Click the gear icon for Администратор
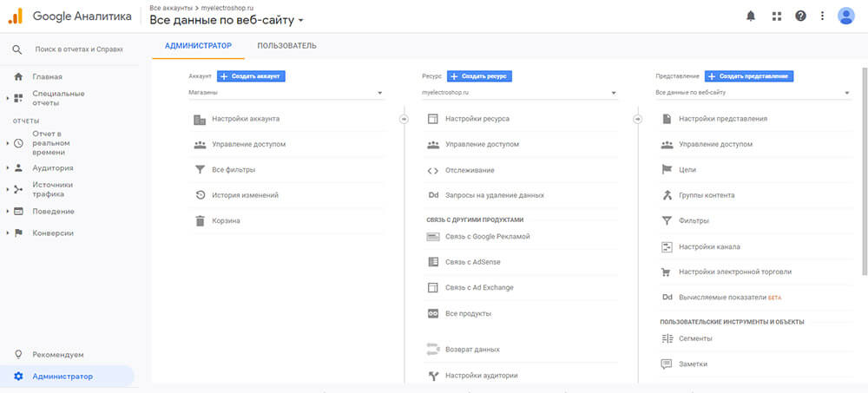Screen dimensions: 868x393 18,377
